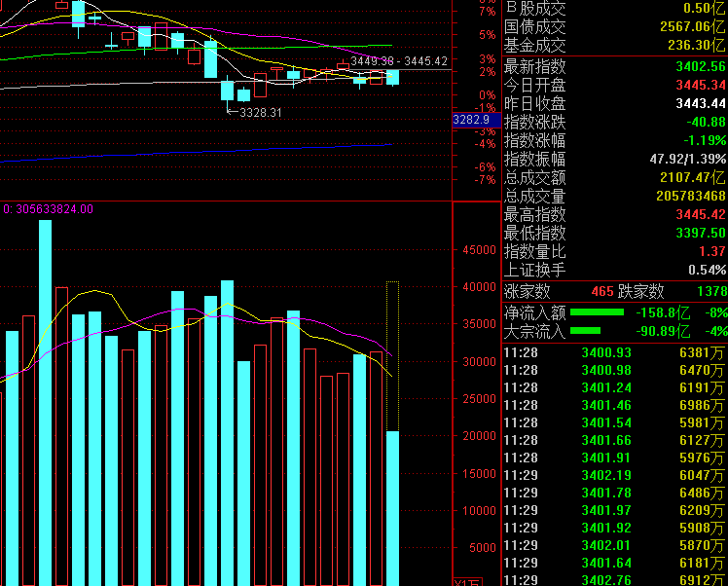Screen dimensions: 728x586
Task: Select the tick row priced 3402.76
Action: coord(614,580)
